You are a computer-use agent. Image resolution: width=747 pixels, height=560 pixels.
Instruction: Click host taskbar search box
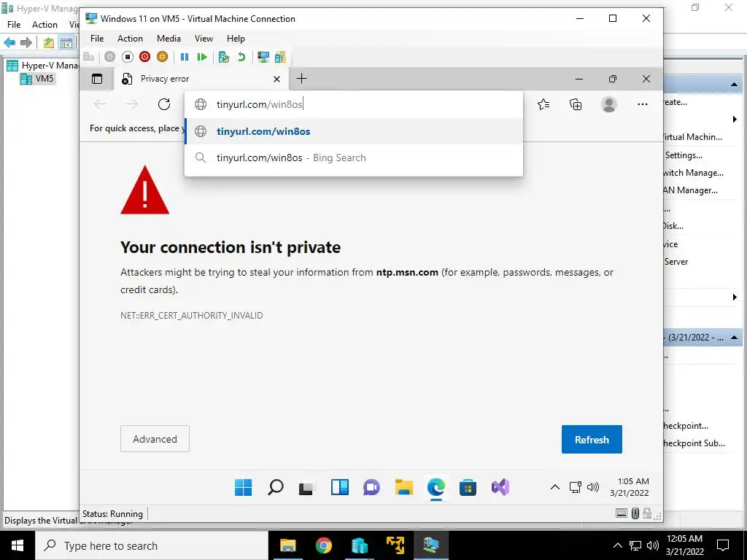click(x=152, y=545)
